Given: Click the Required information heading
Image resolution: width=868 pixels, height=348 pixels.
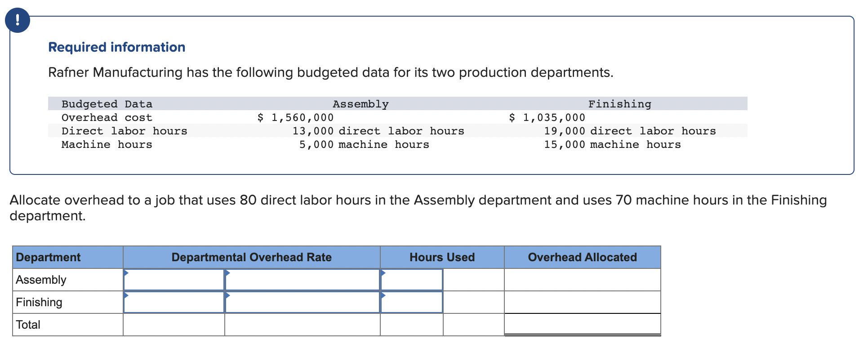Looking at the screenshot, I should click(117, 47).
